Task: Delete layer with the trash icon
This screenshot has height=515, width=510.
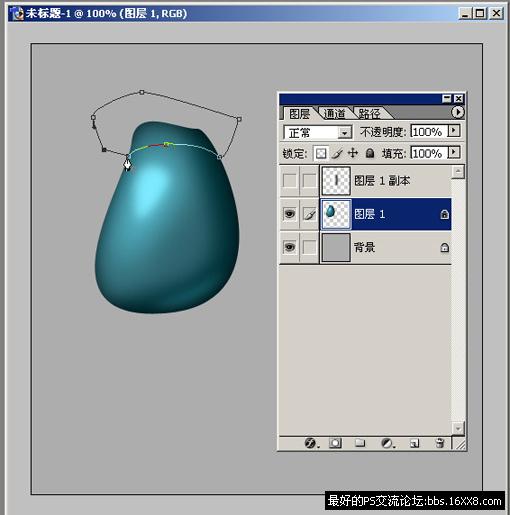Action: click(x=440, y=443)
